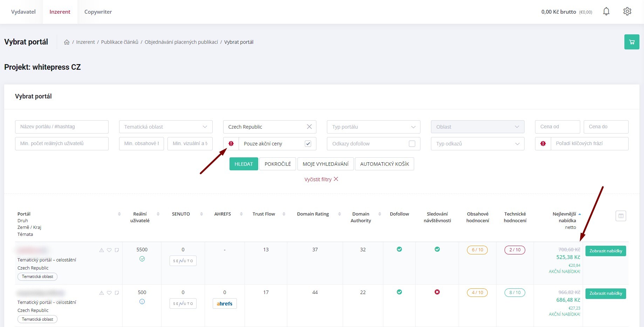Image resolution: width=644 pixels, height=327 pixels.
Task: Open Objednávání placených publikací breadcrumb
Action: [x=181, y=42]
